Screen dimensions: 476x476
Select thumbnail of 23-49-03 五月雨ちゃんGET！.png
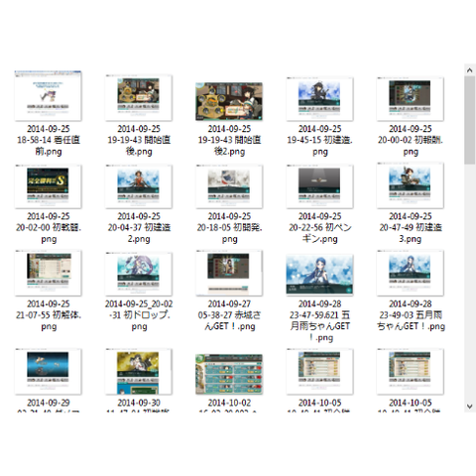[x=411, y=273]
